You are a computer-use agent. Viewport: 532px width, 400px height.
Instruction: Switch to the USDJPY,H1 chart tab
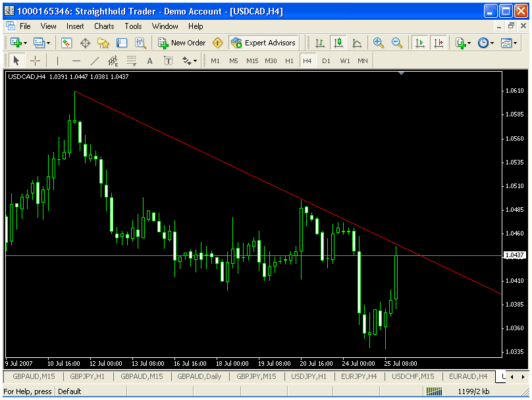(309, 376)
